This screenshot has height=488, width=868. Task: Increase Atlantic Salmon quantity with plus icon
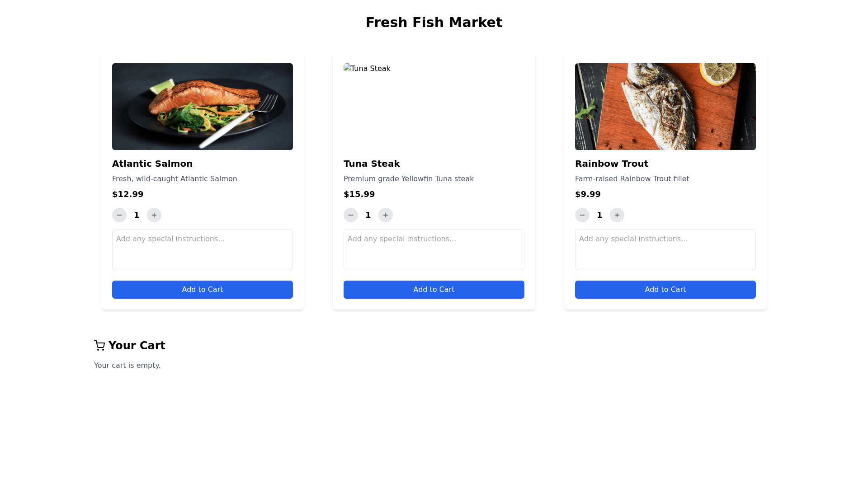154,215
